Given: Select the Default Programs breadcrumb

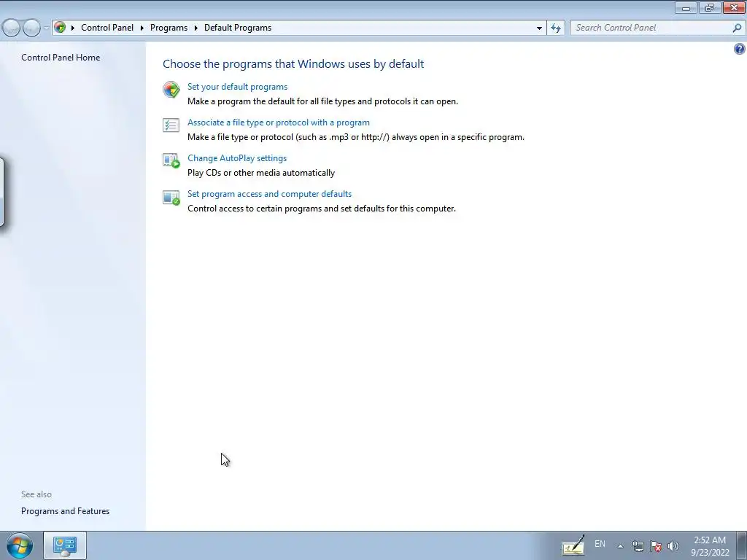Looking at the screenshot, I should (x=238, y=28).
